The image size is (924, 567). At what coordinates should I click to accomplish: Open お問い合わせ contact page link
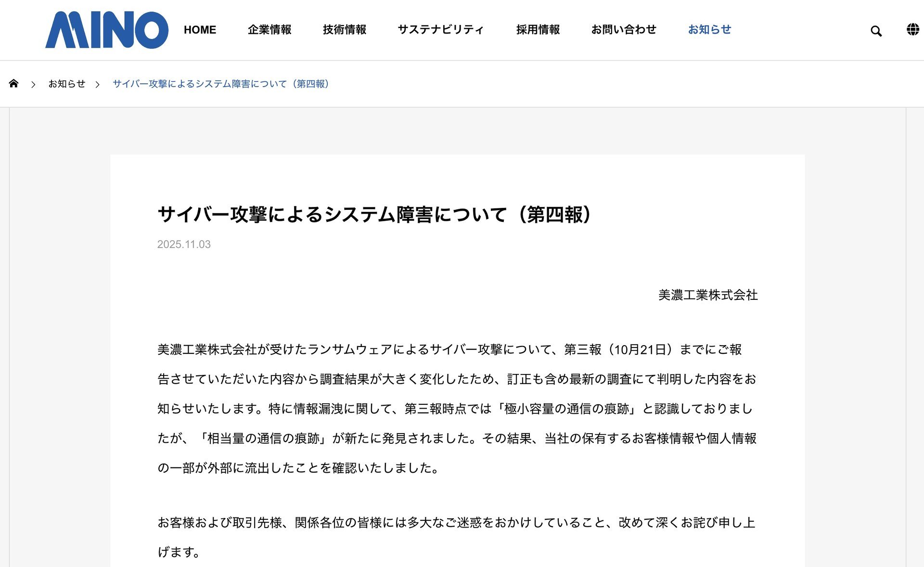[624, 30]
